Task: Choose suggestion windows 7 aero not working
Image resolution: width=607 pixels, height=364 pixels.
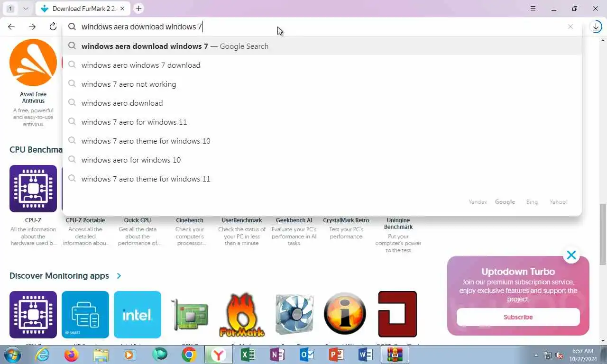Action: [322, 84]
